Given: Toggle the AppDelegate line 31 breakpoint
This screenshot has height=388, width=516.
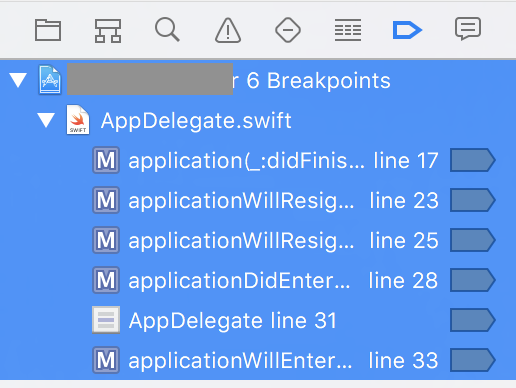Looking at the screenshot, I should coord(473,320).
